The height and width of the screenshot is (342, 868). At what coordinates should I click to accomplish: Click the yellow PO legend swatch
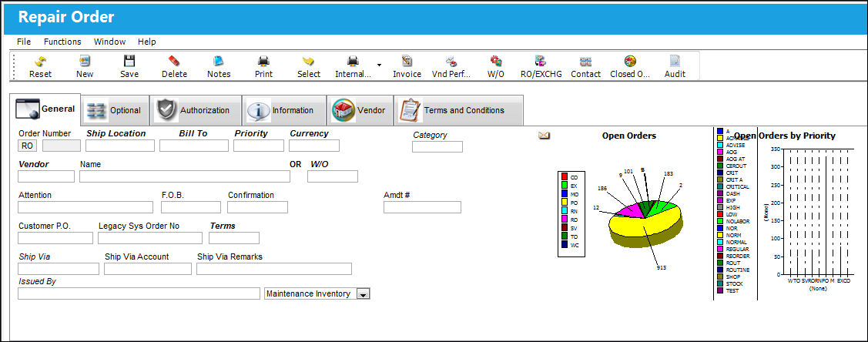pyautogui.click(x=564, y=202)
